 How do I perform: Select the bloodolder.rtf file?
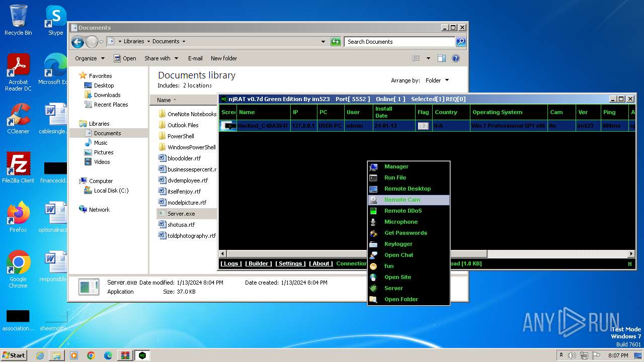(184, 158)
